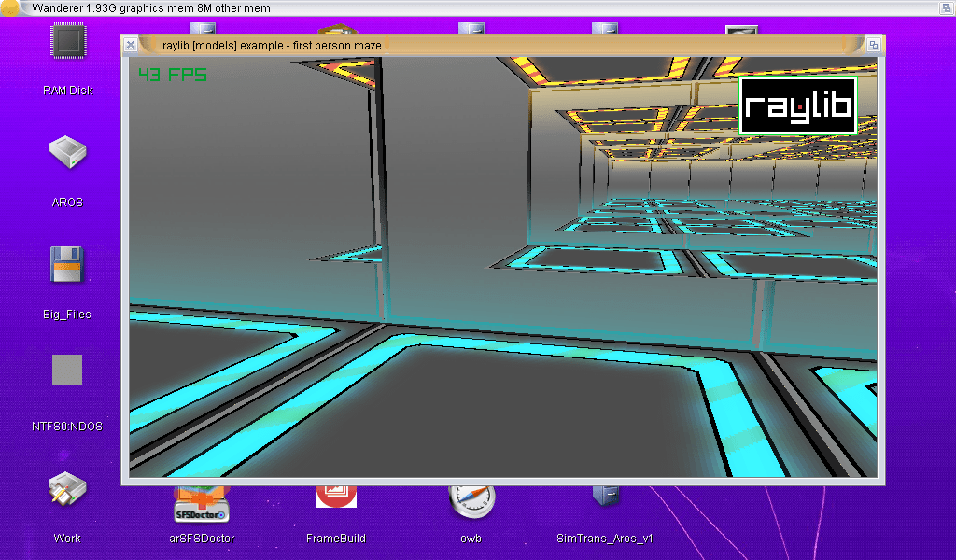Select the Big_Files floppy disk icon
Screen dimensions: 956x560
[67, 265]
